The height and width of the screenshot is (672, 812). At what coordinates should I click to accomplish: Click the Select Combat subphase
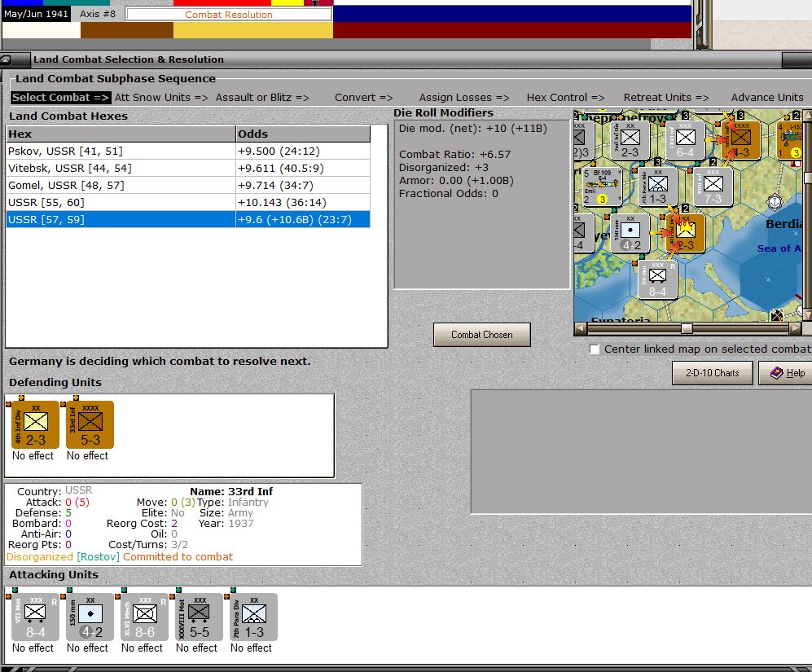60,98
